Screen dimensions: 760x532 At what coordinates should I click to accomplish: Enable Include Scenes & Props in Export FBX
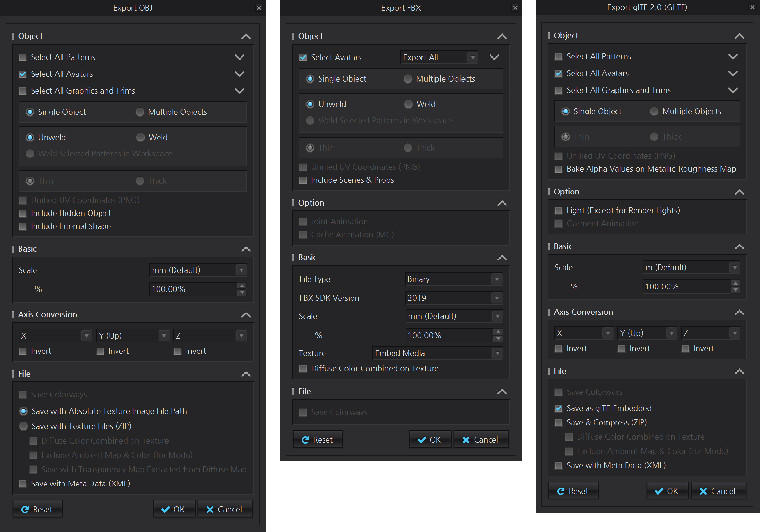click(x=303, y=180)
